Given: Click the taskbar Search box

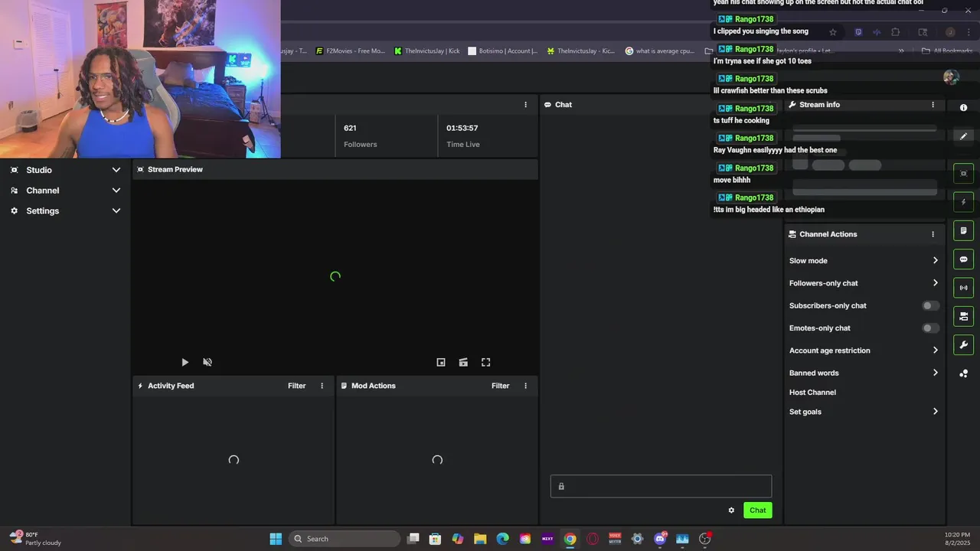Looking at the screenshot, I should tap(345, 539).
